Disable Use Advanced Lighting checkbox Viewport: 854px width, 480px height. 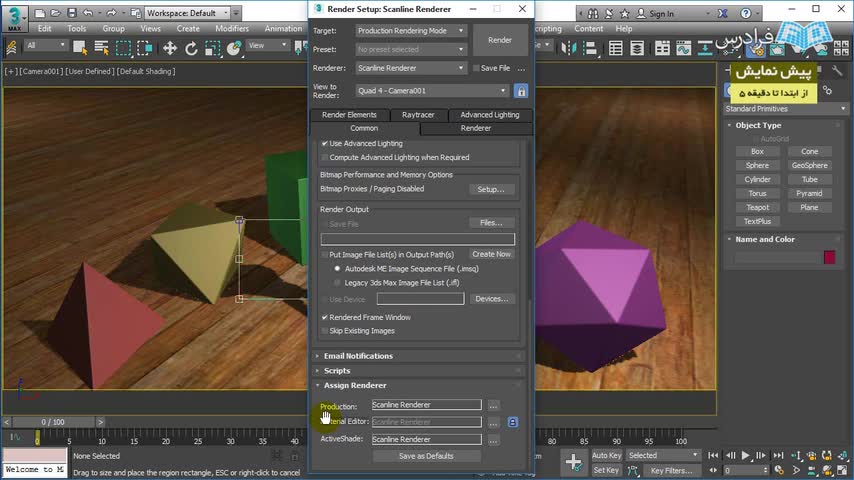click(x=325, y=143)
